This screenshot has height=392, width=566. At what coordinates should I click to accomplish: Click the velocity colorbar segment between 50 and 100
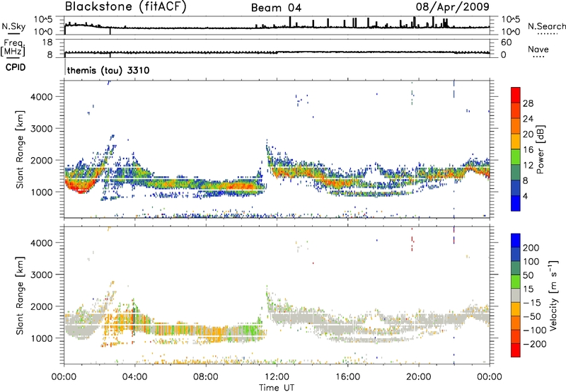516,267
